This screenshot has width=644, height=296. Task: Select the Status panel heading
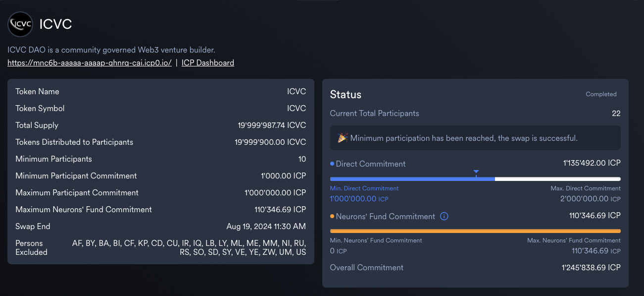(346, 95)
